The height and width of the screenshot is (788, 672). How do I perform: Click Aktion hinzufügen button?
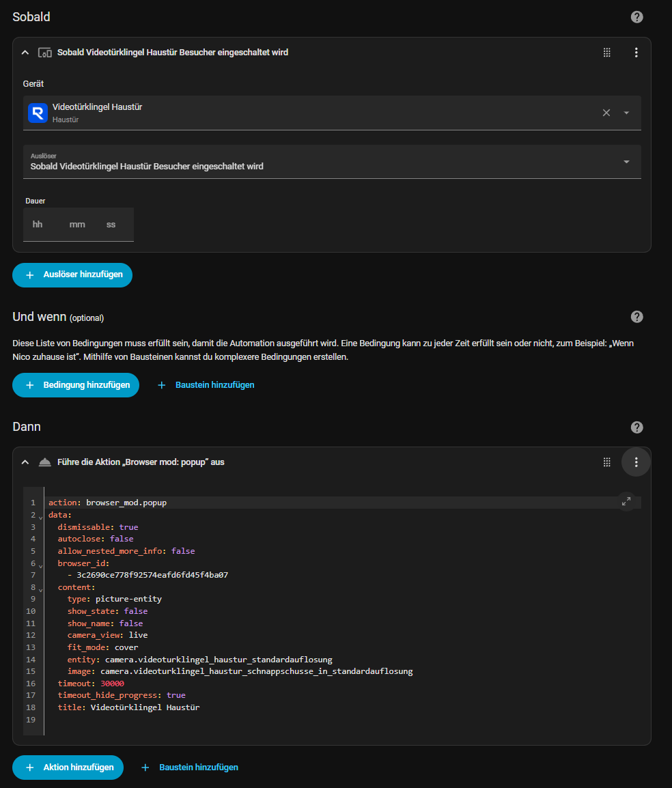pos(68,768)
